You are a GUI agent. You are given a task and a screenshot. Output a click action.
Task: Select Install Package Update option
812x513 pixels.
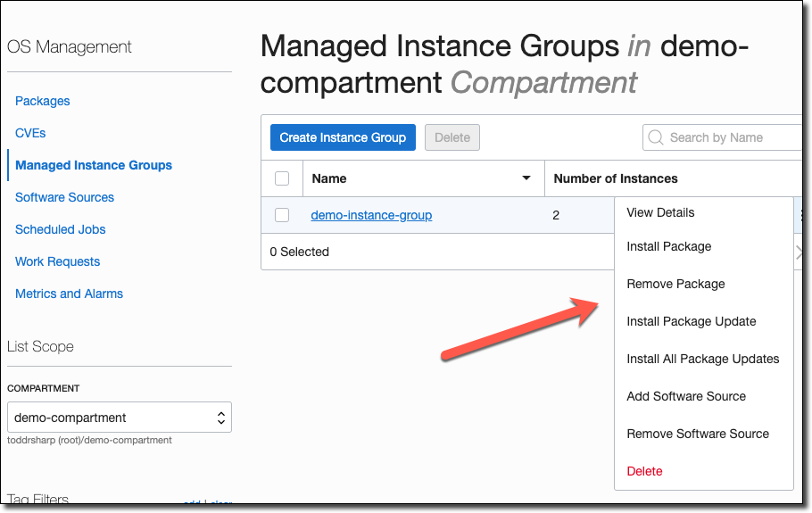pyautogui.click(x=691, y=321)
